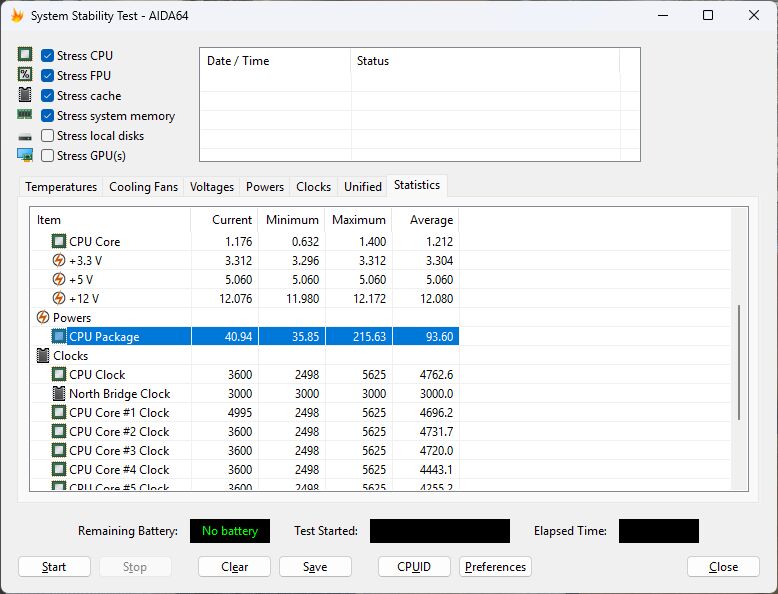Click the CPU Package row icon
Screen dimensions: 778x594
[59, 336]
